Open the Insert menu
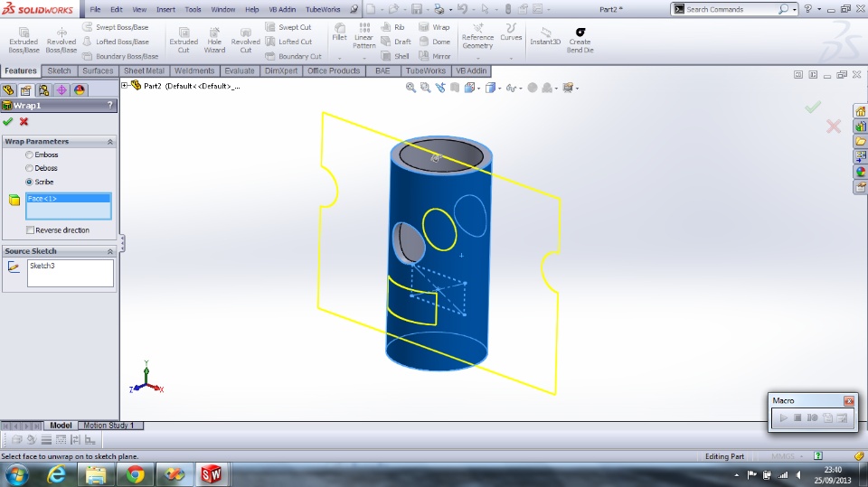868x487 pixels. point(165,9)
